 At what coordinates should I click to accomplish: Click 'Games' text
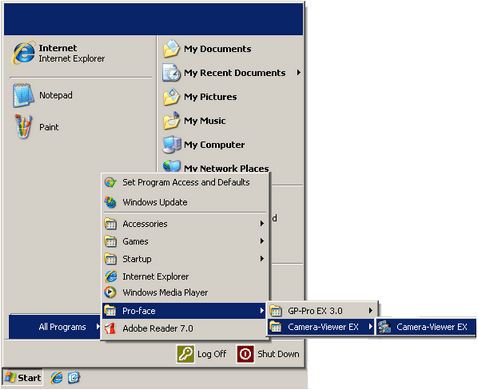135,241
